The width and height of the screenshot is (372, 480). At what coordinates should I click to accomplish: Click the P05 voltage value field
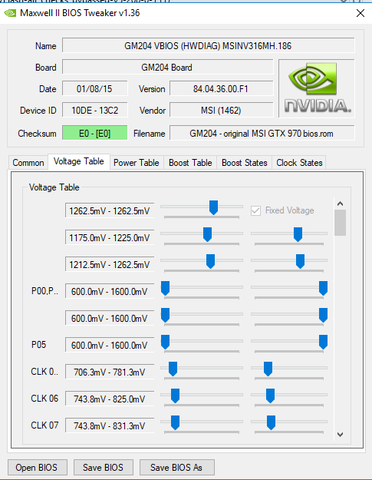point(110,345)
